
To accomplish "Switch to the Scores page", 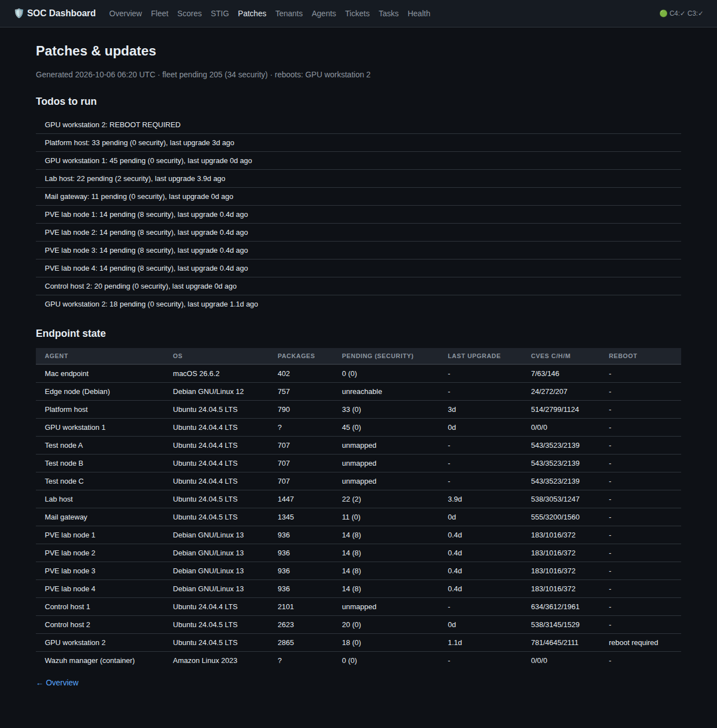I will [x=189, y=13].
